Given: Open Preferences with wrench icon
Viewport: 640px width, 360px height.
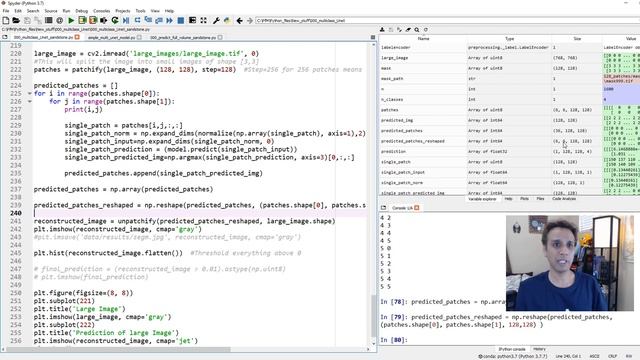Looking at the screenshot, I should pos(216,20).
